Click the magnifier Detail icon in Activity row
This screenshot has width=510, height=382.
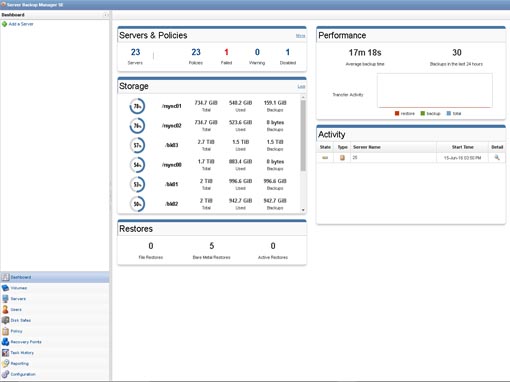(497, 157)
